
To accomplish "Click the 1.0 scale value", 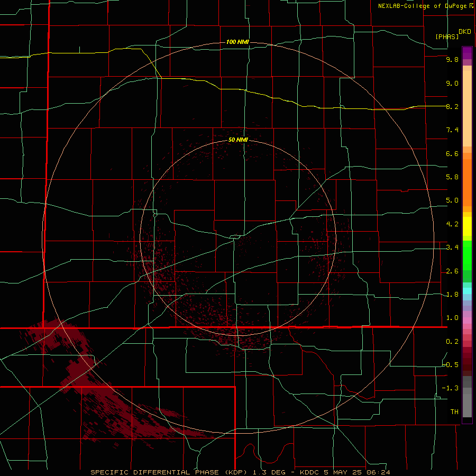I will 452,318.
